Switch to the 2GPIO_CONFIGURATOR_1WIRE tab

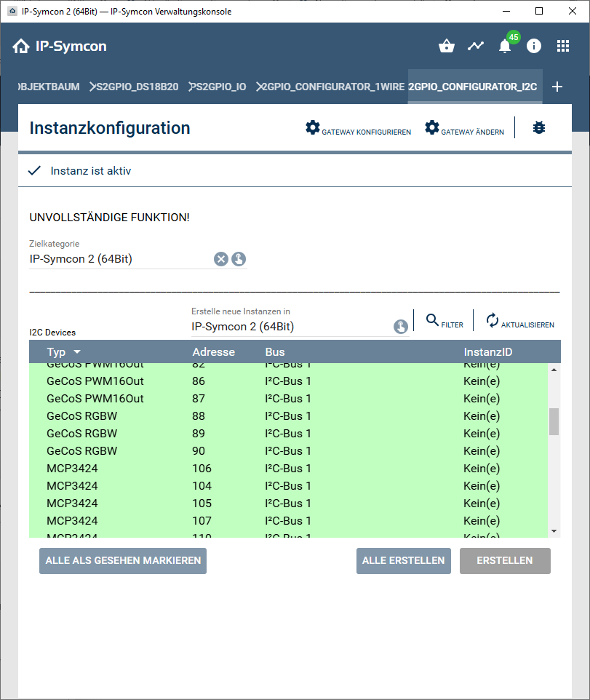[x=331, y=87]
